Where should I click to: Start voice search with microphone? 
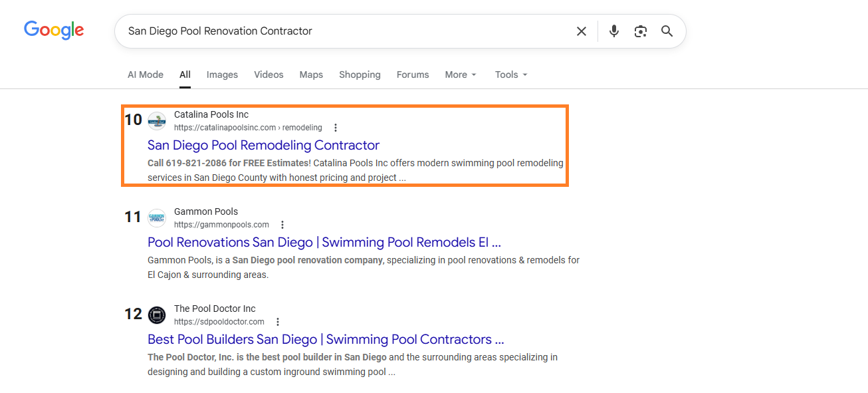[614, 31]
